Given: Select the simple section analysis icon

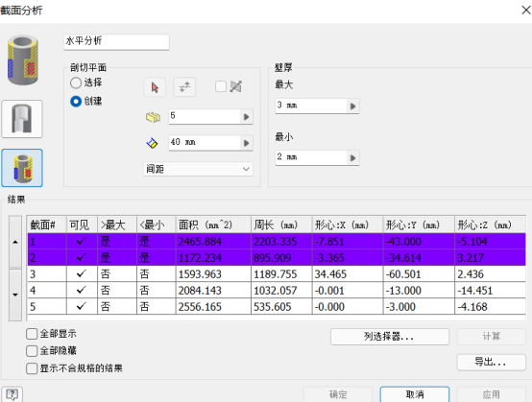Looking at the screenshot, I should [22, 119].
